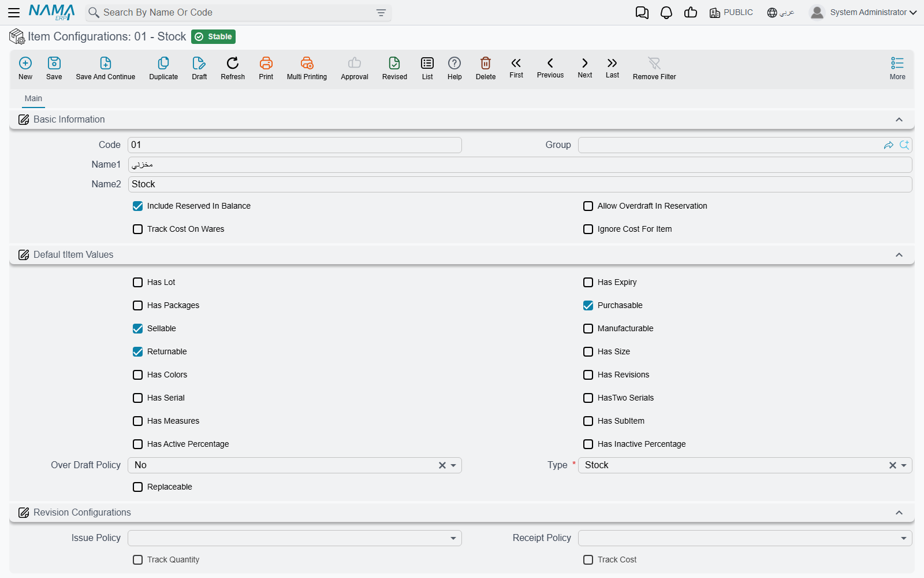Open the chat messages icon

(x=642, y=13)
